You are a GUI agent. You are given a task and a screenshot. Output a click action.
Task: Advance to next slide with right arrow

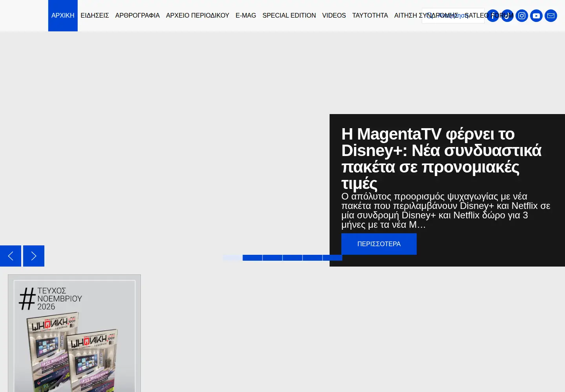pos(34,256)
